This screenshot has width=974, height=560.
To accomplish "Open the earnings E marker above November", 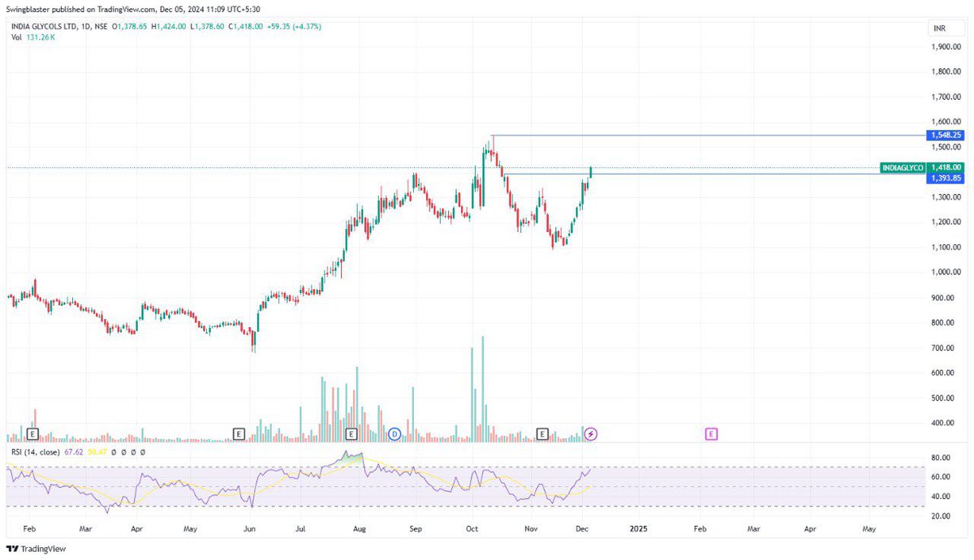I will (x=541, y=434).
